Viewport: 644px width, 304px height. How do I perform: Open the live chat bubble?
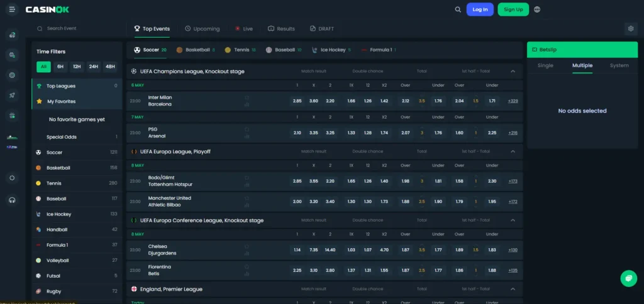(628, 278)
